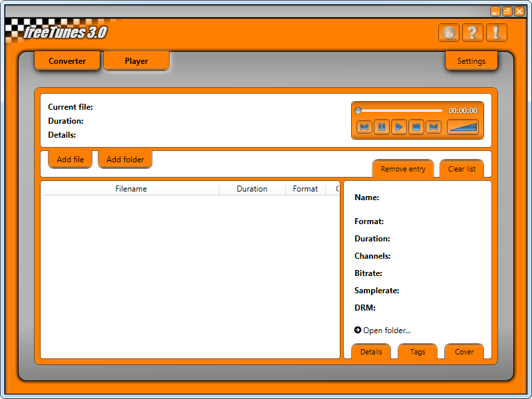Click the Clear list button
Screen dimensions: 532x399
462,169
